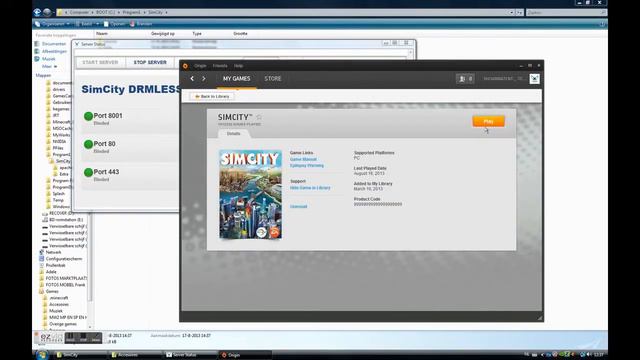This screenshot has height=360, width=640.
Task: Click the green Port 443 status indicator
Action: 88,172
